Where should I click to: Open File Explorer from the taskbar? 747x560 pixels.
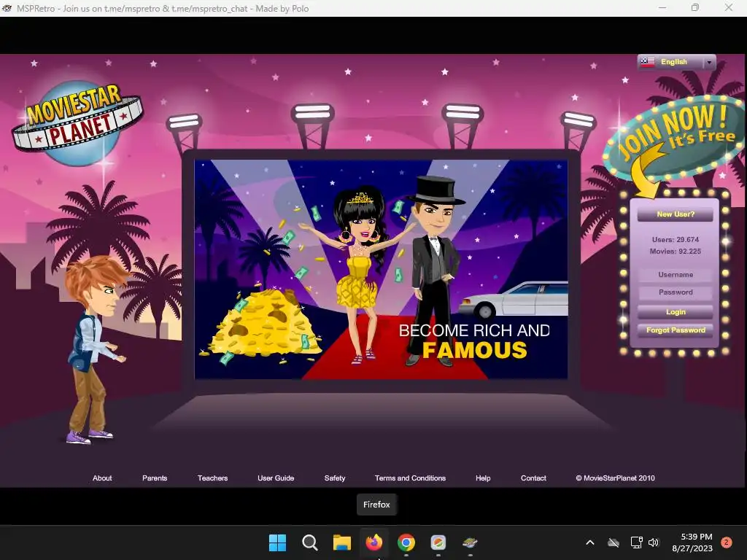pos(341,542)
